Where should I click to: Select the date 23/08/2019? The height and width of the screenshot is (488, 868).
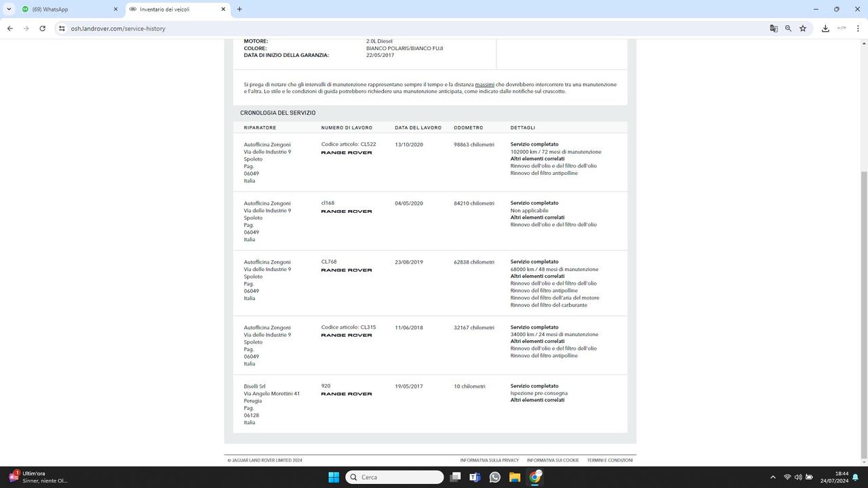pos(409,262)
